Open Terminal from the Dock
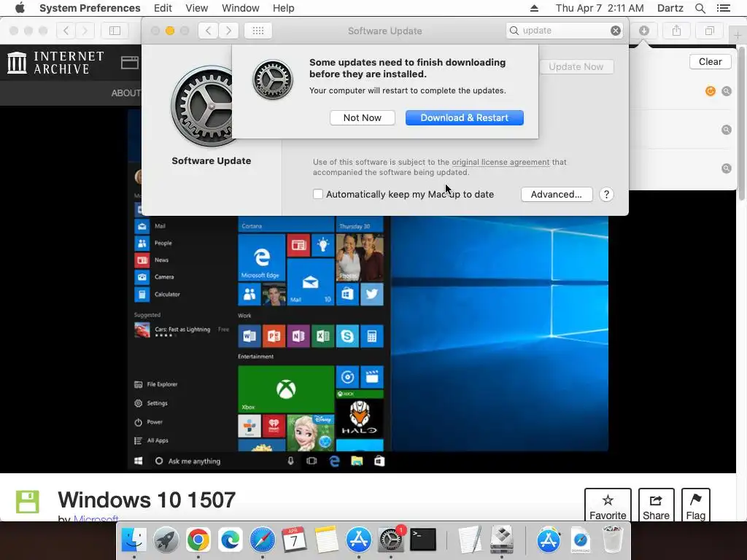This screenshot has height=560, width=747. 423,540
